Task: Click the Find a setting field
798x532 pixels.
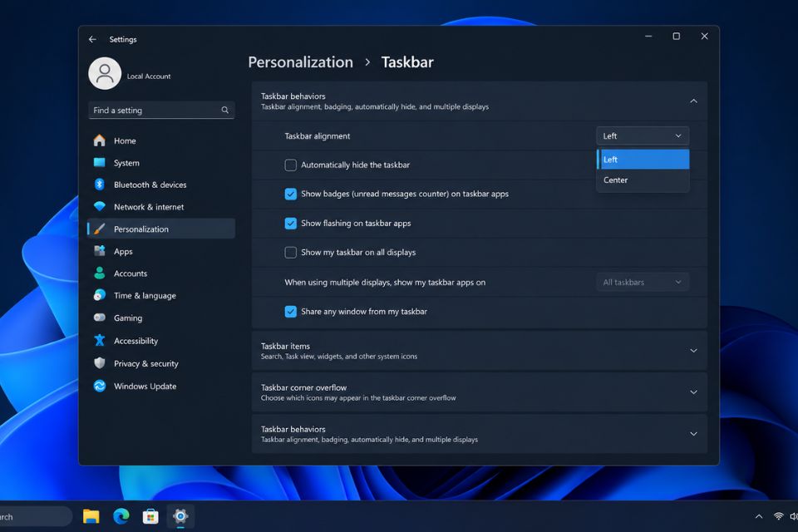Action: tap(161, 110)
